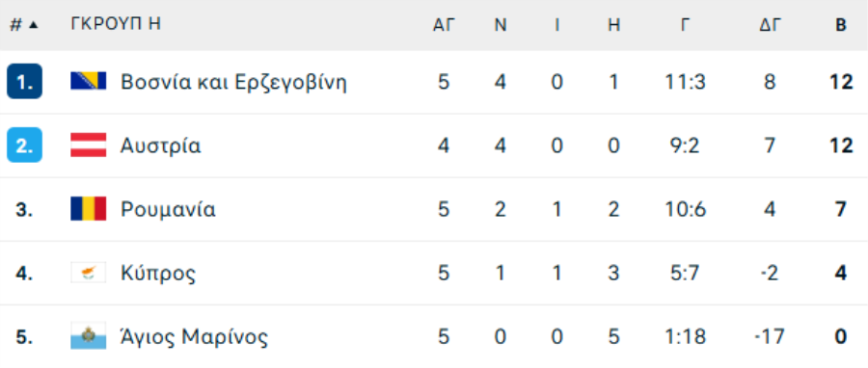
Task: Click the Austria flag icon
Action: 88,145
